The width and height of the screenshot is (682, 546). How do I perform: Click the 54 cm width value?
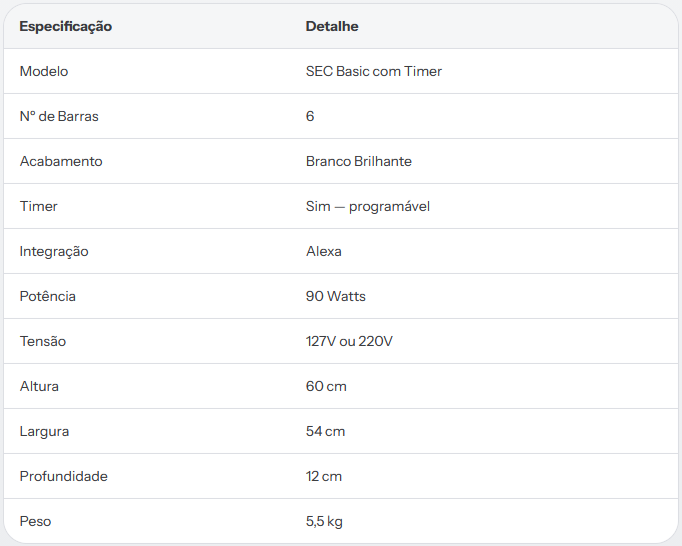pyautogui.click(x=325, y=431)
